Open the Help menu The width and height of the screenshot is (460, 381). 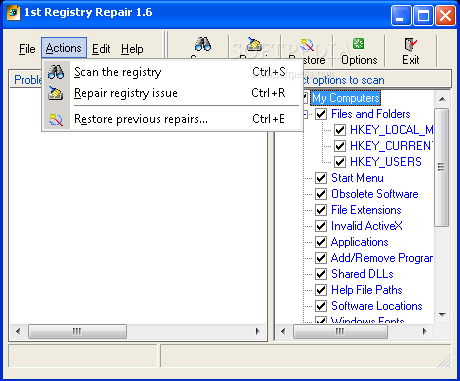coord(132,49)
